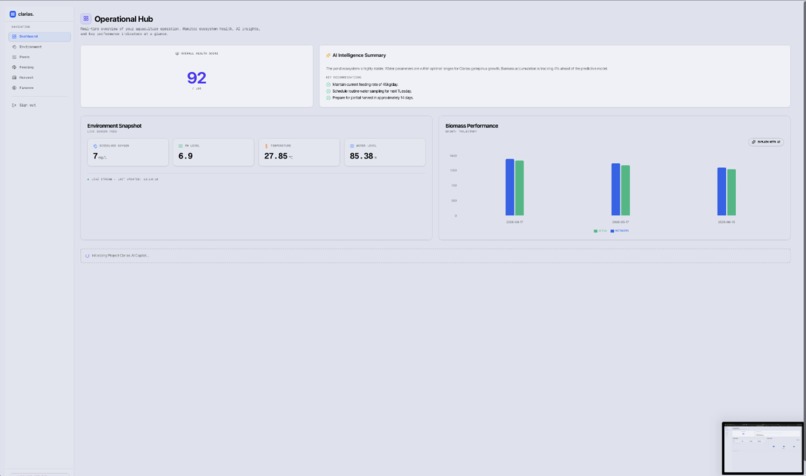Click the page thumbnail preview in corner
The image size is (806, 476).
[763, 448]
